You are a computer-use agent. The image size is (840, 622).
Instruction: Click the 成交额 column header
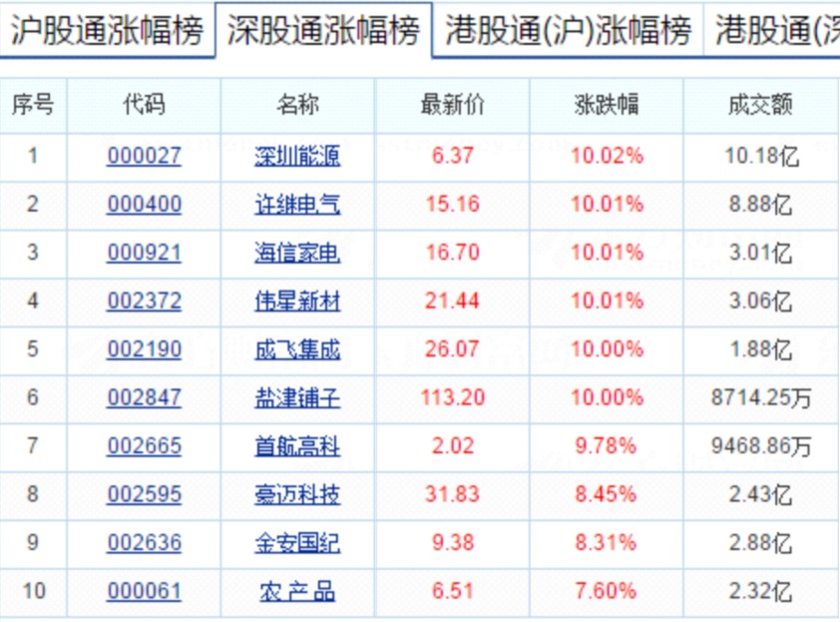pyautogui.click(x=760, y=105)
